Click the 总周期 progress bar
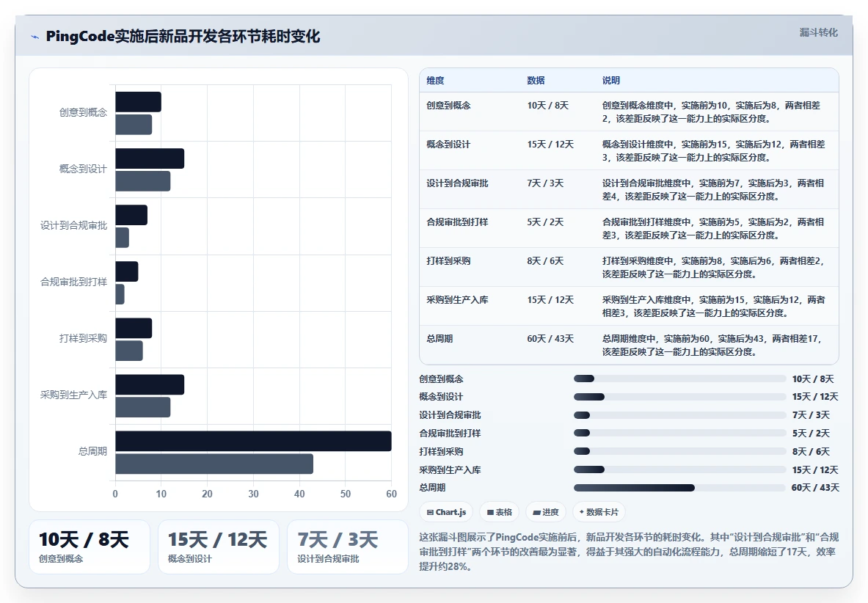Viewport: 868px width, 603px height. pos(679,487)
